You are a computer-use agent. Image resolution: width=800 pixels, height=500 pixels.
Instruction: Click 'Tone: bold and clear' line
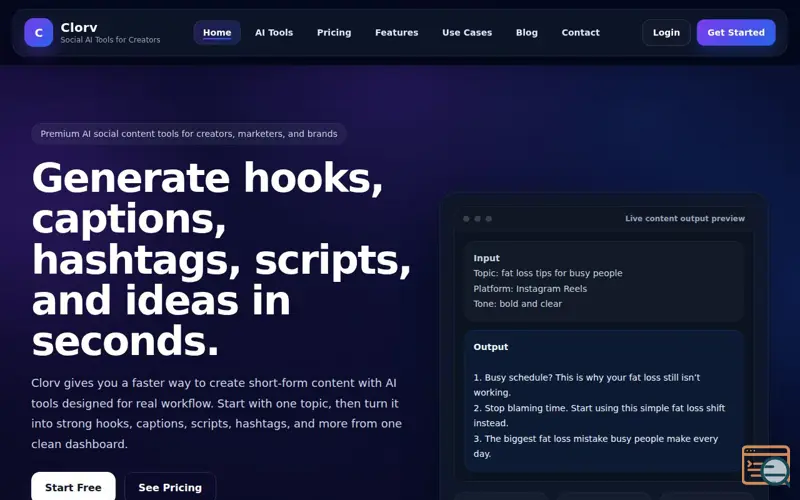click(x=517, y=304)
